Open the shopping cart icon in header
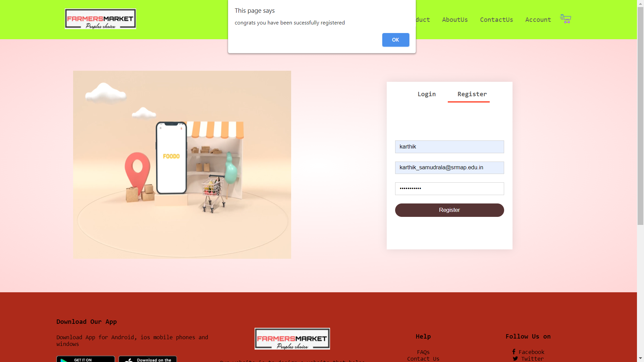The width and height of the screenshot is (644, 362). coord(566,19)
